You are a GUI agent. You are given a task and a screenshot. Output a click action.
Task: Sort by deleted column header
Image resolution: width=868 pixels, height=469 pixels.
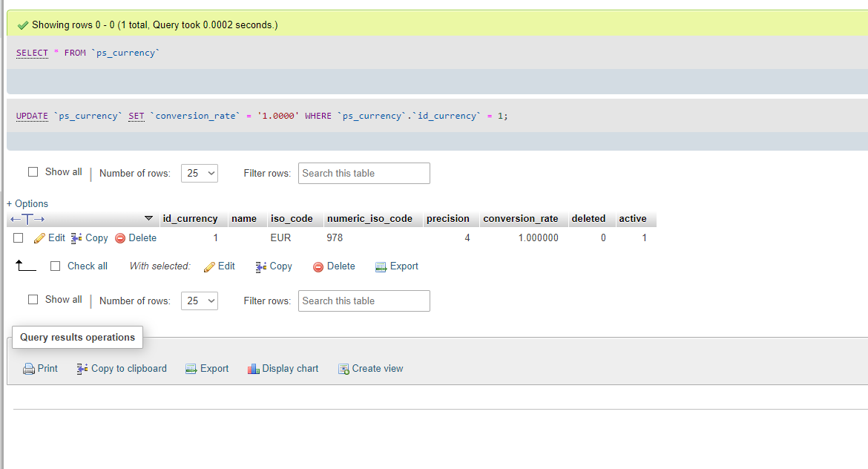tap(588, 219)
